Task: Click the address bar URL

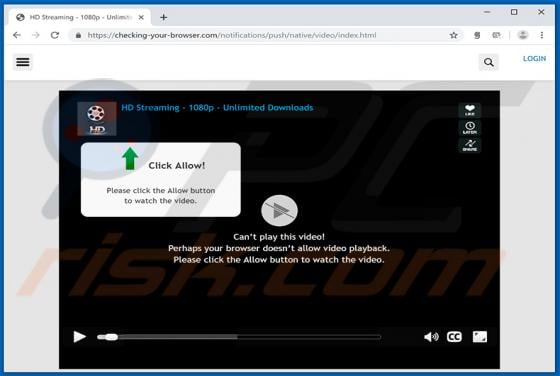Action: 231,35
